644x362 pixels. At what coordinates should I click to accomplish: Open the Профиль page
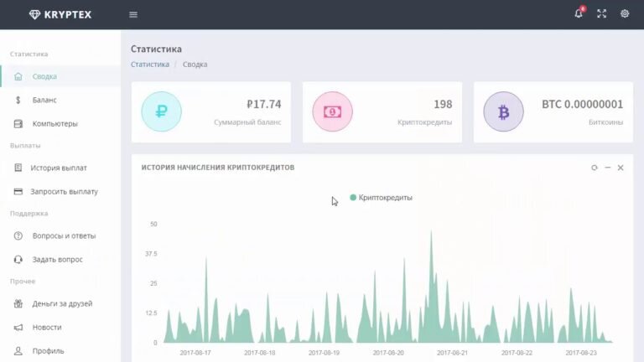point(60,351)
